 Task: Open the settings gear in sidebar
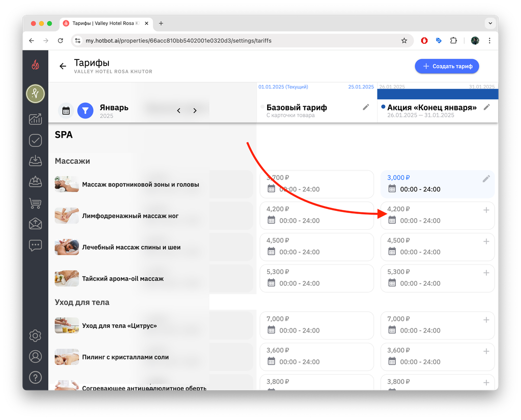(x=35, y=336)
